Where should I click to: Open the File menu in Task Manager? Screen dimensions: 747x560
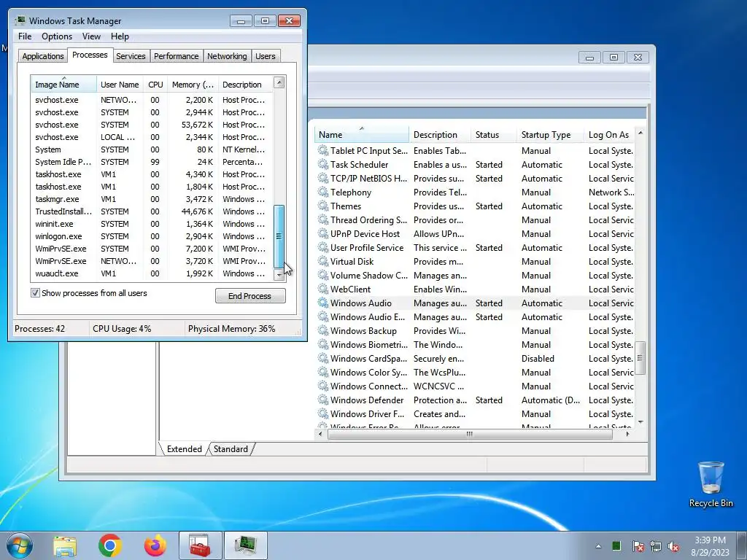click(25, 36)
